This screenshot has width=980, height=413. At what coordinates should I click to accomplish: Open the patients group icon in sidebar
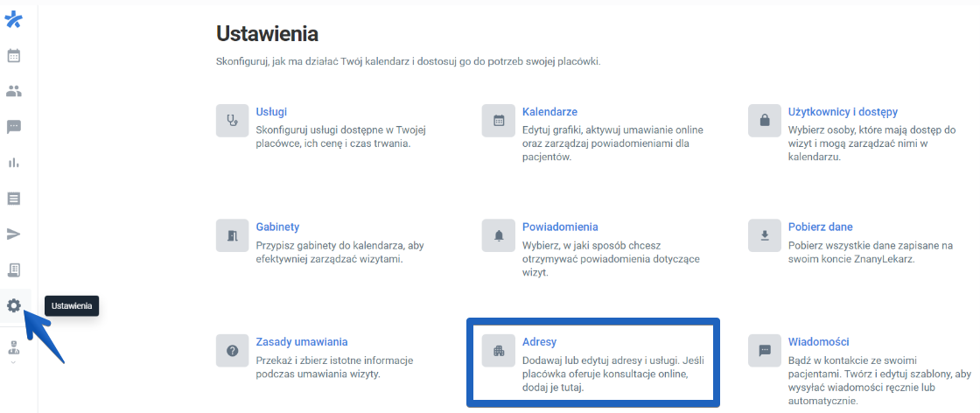[14, 91]
